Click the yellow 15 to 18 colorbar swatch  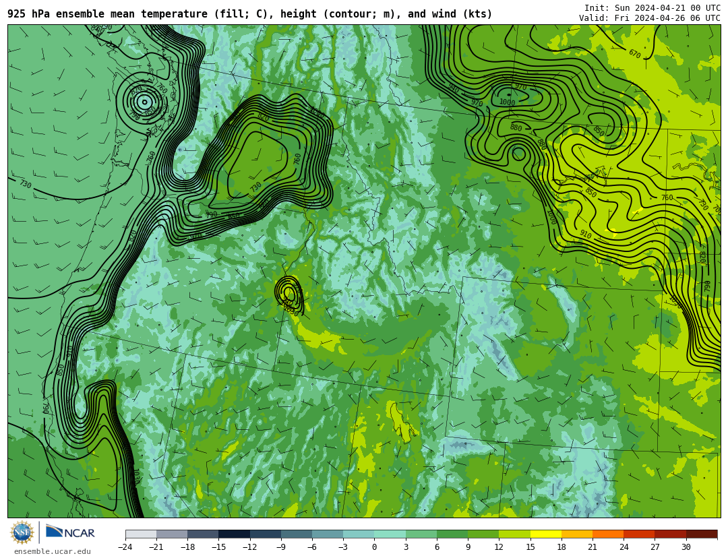pyautogui.click(x=545, y=534)
